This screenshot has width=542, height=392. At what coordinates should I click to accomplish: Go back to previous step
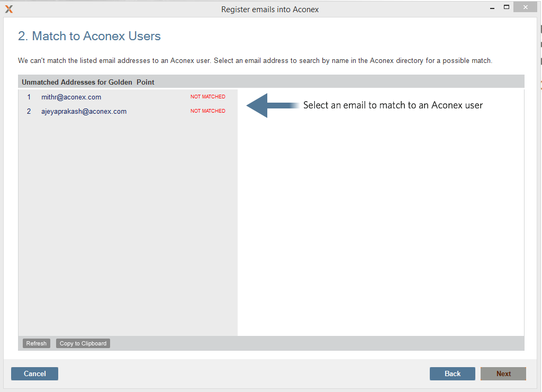click(x=453, y=373)
